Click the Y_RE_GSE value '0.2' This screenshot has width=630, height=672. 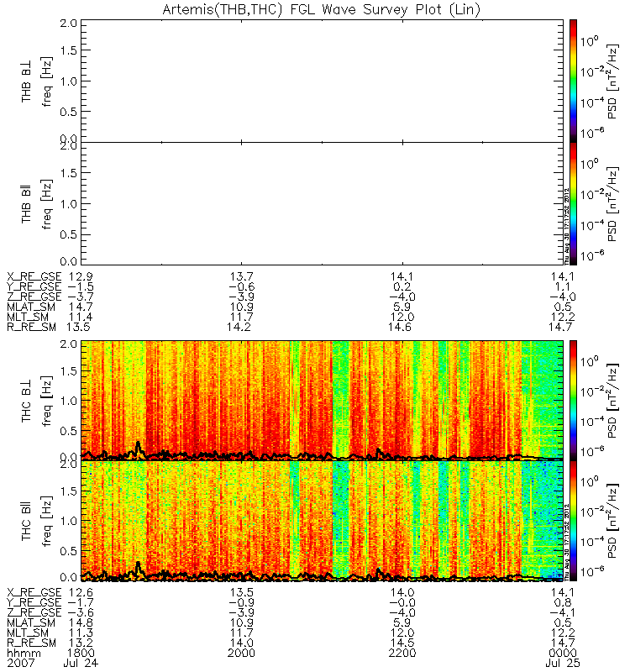point(402,286)
